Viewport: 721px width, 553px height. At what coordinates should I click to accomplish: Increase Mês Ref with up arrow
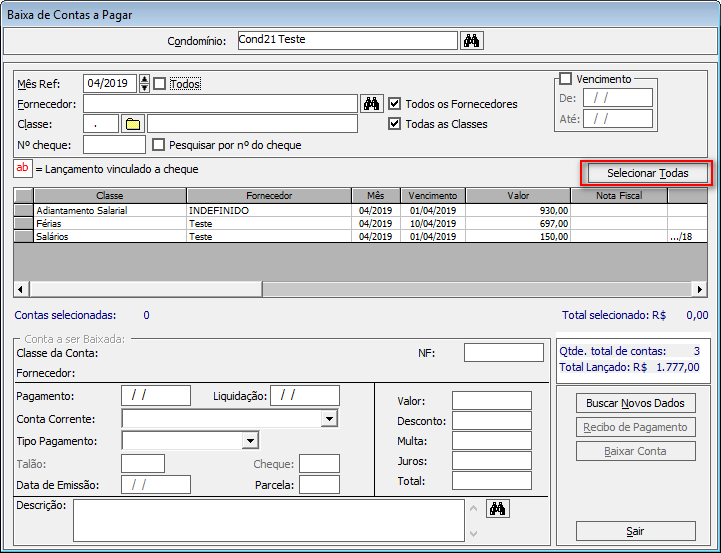[144, 79]
